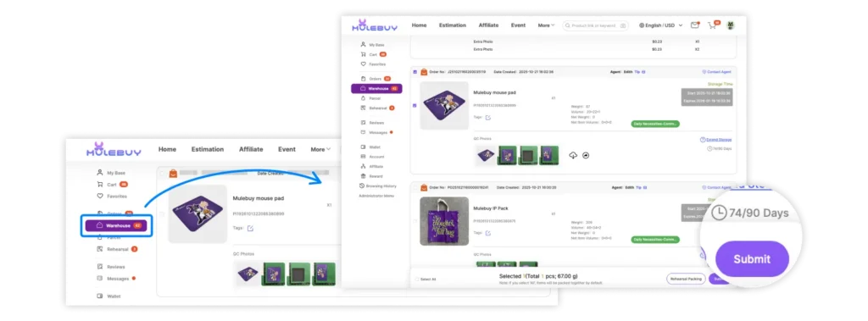Open the second QC photo in the small left window

point(273,274)
